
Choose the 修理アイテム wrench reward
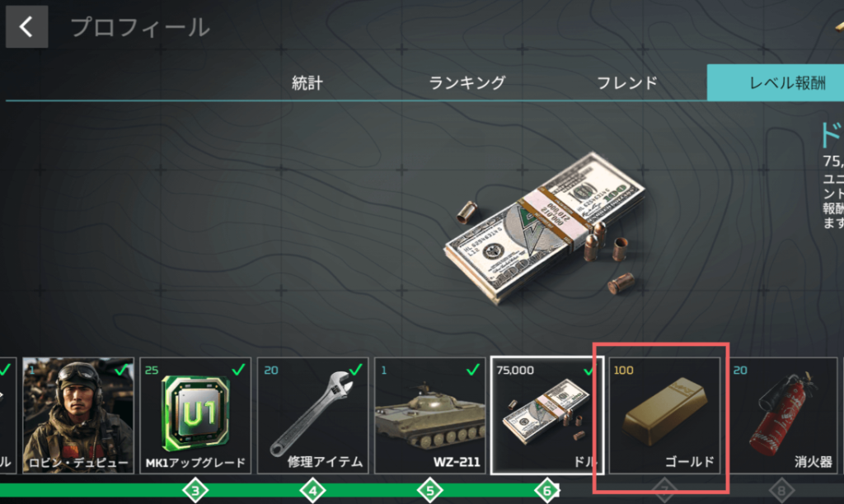point(312,415)
